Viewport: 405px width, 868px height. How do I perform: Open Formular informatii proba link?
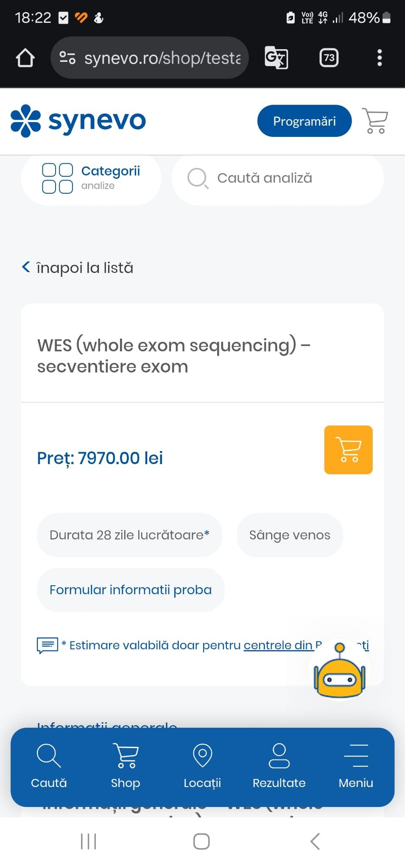(x=130, y=590)
